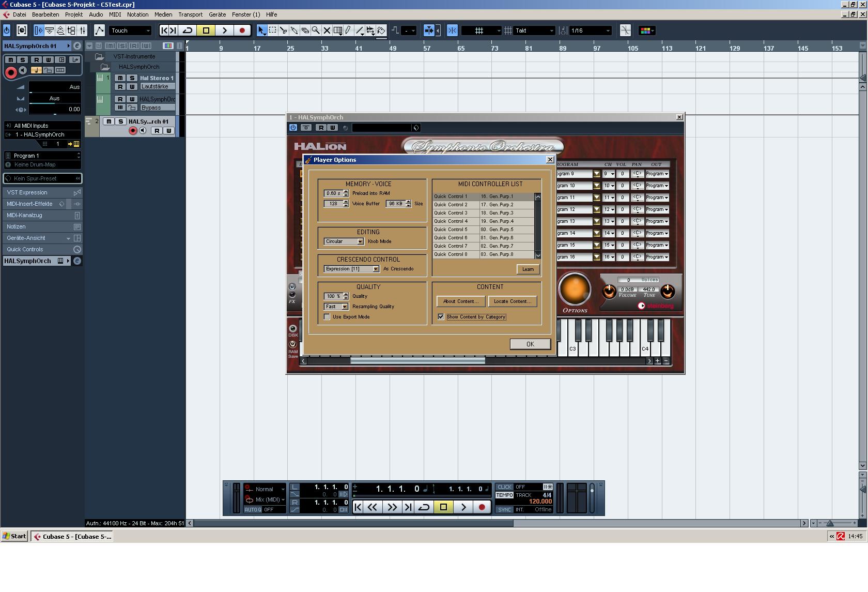Open the Bearbeiten menu

pos(45,14)
